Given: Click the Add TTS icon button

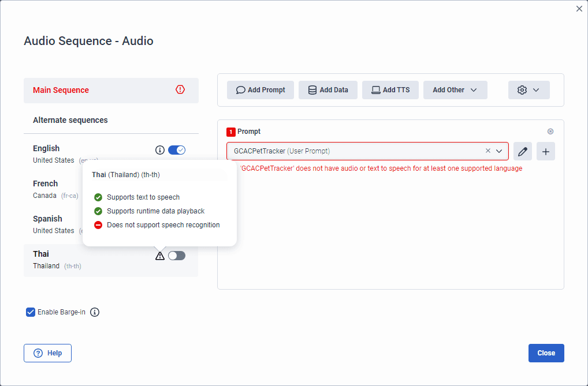Looking at the screenshot, I should (376, 89).
